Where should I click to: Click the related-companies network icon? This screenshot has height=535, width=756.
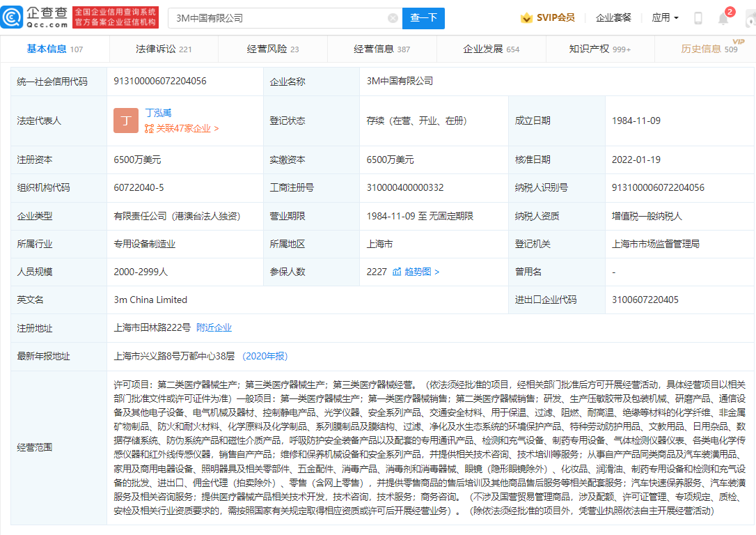(x=149, y=128)
